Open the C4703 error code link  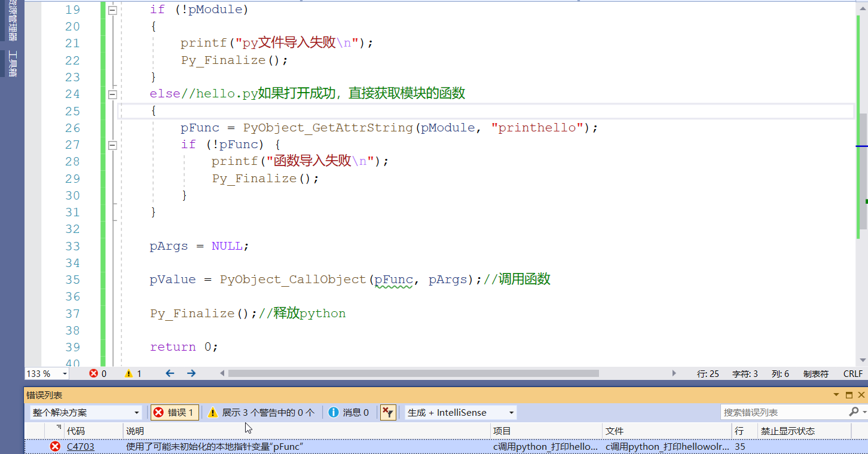[80, 446]
